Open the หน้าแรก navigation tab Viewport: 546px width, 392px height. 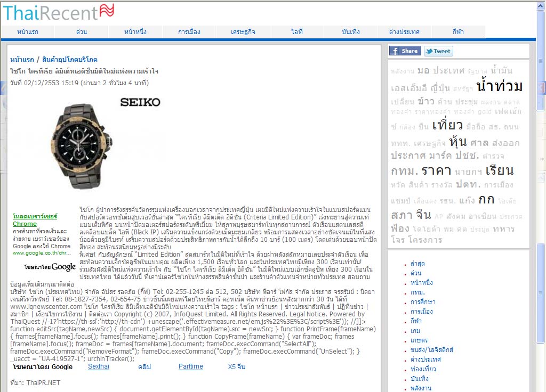tap(28, 31)
